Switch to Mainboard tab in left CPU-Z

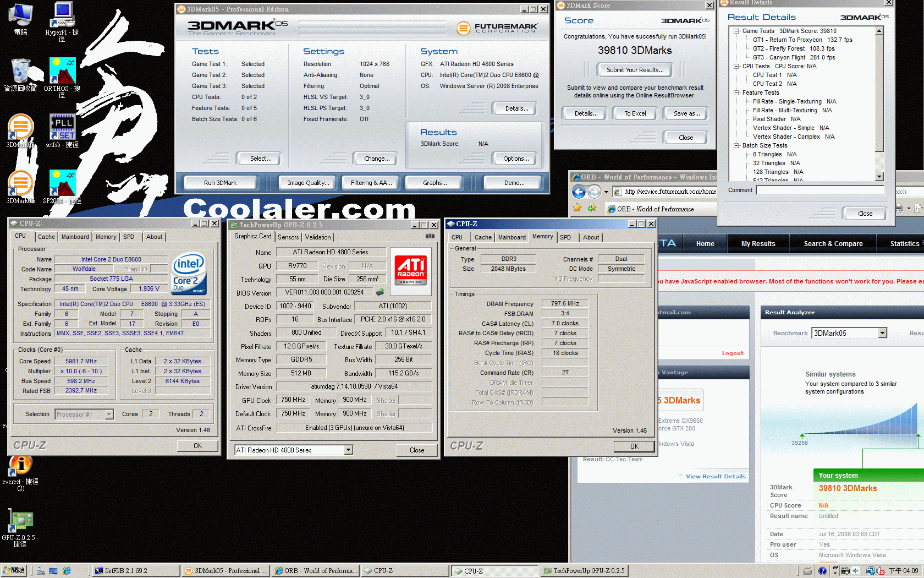tap(75, 237)
